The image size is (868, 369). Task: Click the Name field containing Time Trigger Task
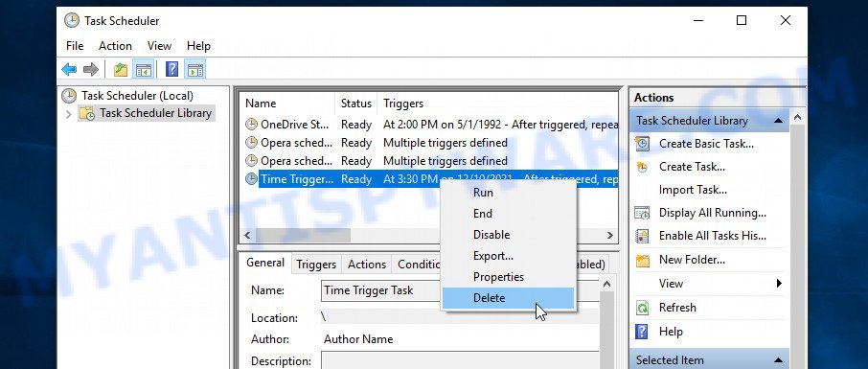[x=459, y=290]
